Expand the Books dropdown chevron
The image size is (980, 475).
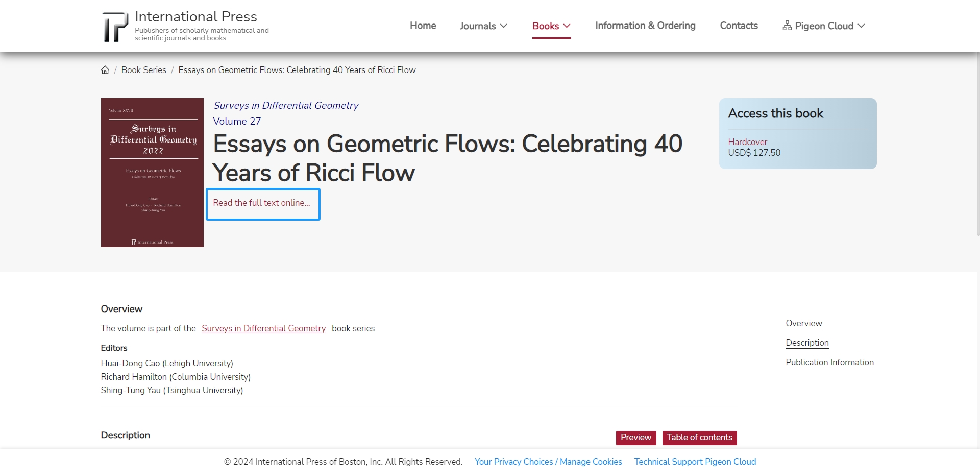(567, 26)
